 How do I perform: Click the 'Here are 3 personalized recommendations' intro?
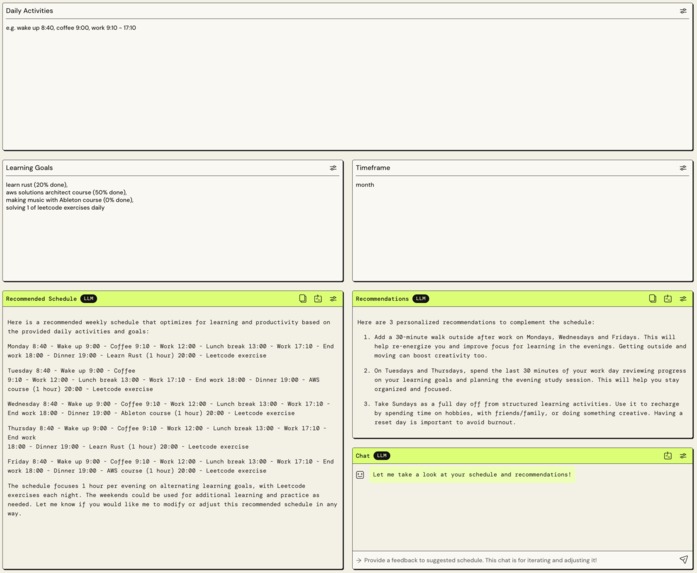pyautogui.click(x=476, y=322)
